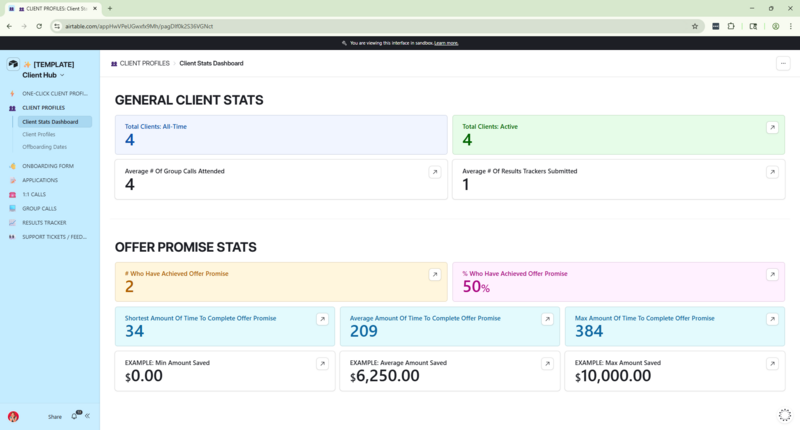Click the 209 value
This screenshot has height=430, width=800.
[x=364, y=332]
